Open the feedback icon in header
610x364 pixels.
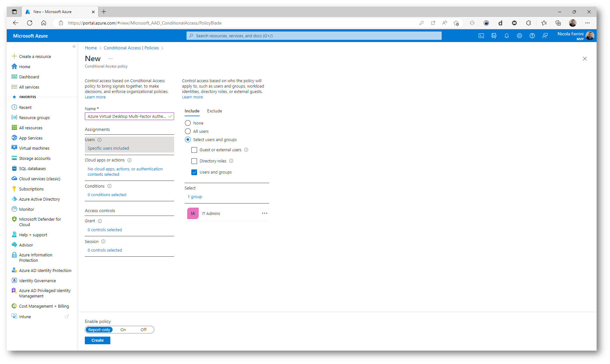545,36
